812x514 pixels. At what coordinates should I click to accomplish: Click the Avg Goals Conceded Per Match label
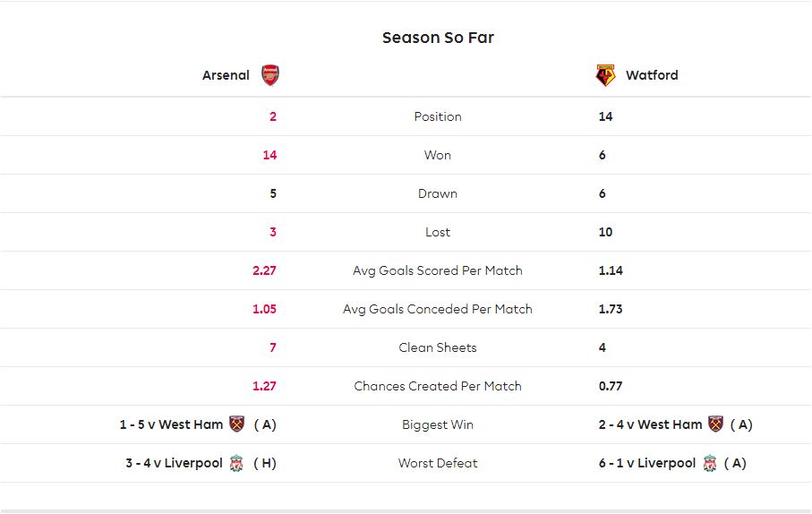click(438, 309)
